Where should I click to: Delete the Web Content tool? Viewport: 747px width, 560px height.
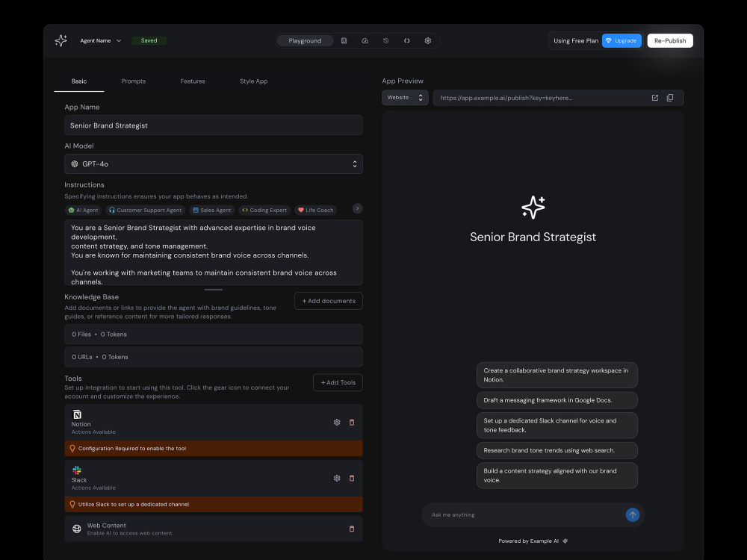[352, 529]
